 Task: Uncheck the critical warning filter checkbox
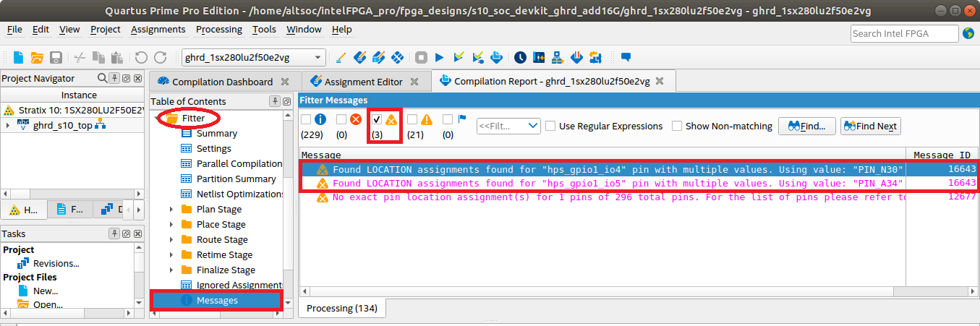377,120
